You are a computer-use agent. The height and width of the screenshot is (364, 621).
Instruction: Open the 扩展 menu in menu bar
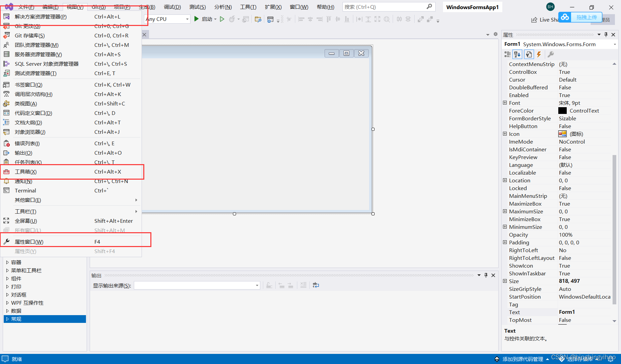pos(273,7)
